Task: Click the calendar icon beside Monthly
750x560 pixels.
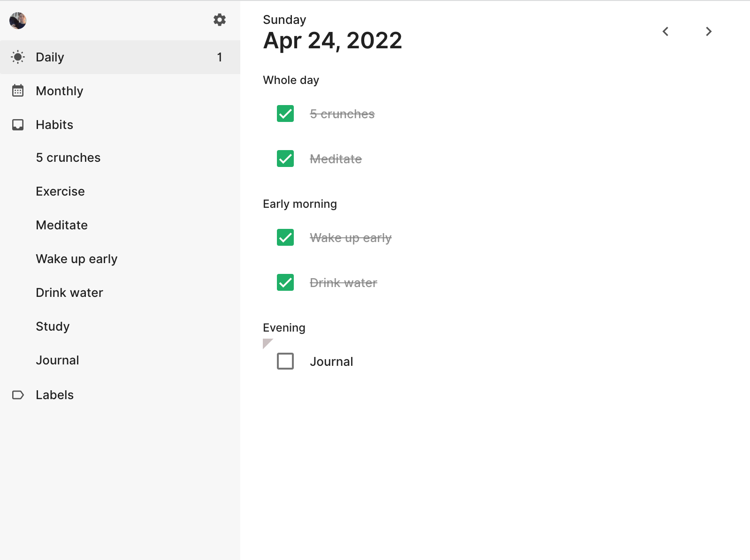Action: tap(18, 91)
